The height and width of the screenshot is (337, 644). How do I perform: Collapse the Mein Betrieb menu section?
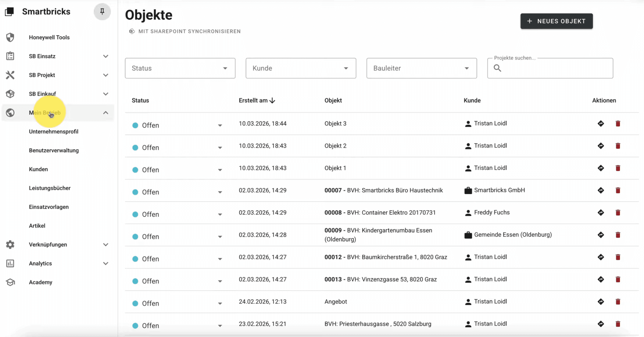click(106, 113)
